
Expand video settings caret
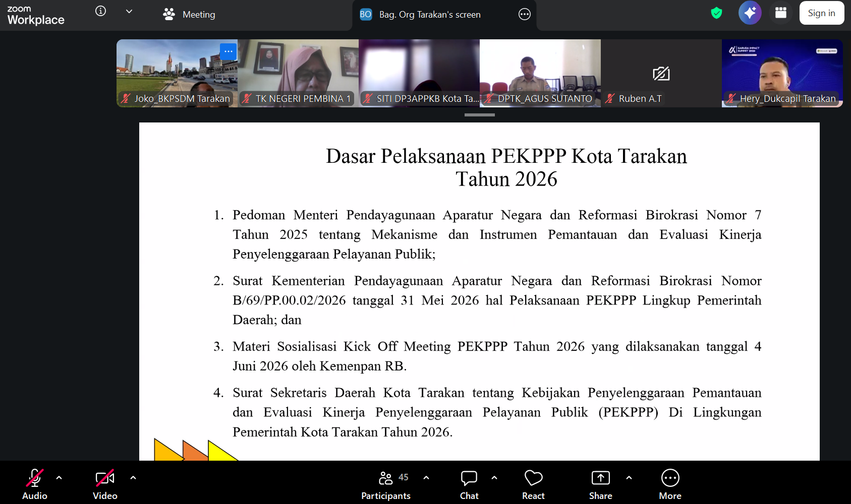tap(133, 477)
